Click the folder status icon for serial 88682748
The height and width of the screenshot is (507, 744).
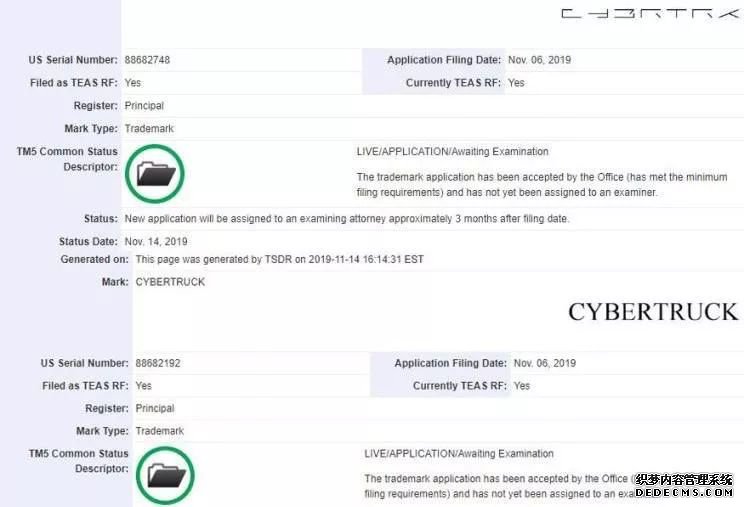[x=155, y=174]
